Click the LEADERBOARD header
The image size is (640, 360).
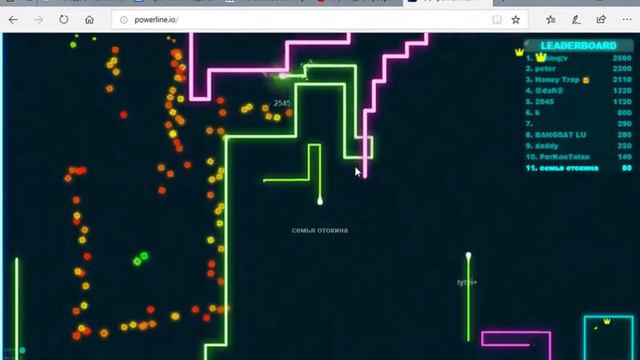click(x=578, y=45)
